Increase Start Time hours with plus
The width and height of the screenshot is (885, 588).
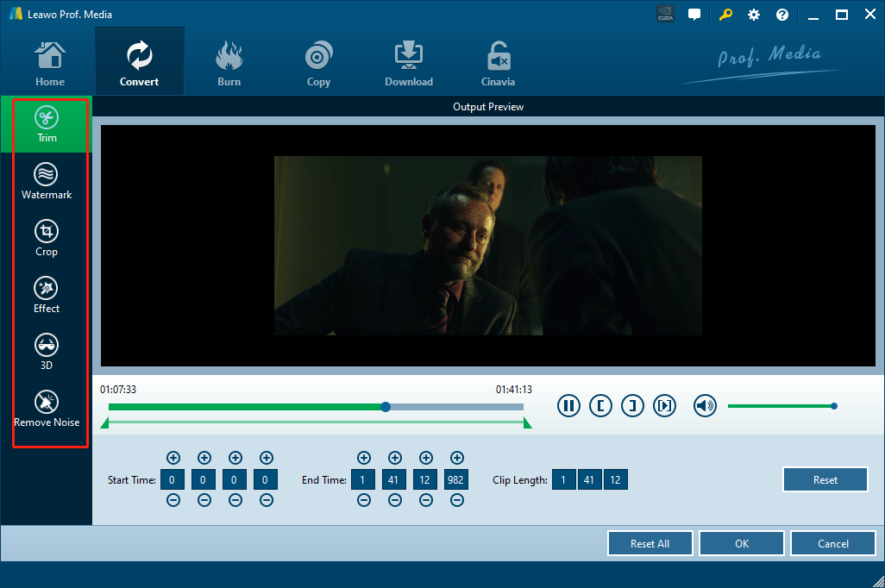pyautogui.click(x=173, y=458)
